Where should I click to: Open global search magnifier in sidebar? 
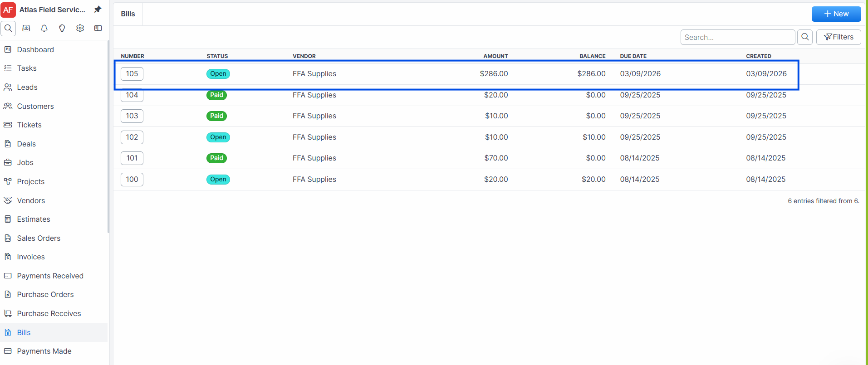(x=8, y=28)
